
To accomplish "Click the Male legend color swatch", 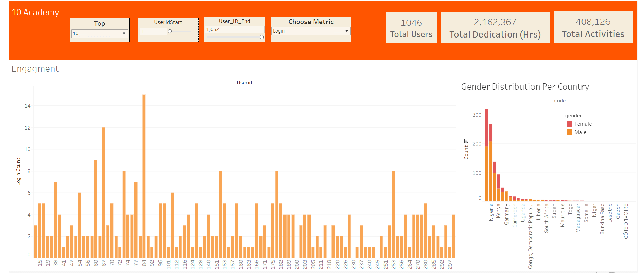I will click(x=569, y=132).
